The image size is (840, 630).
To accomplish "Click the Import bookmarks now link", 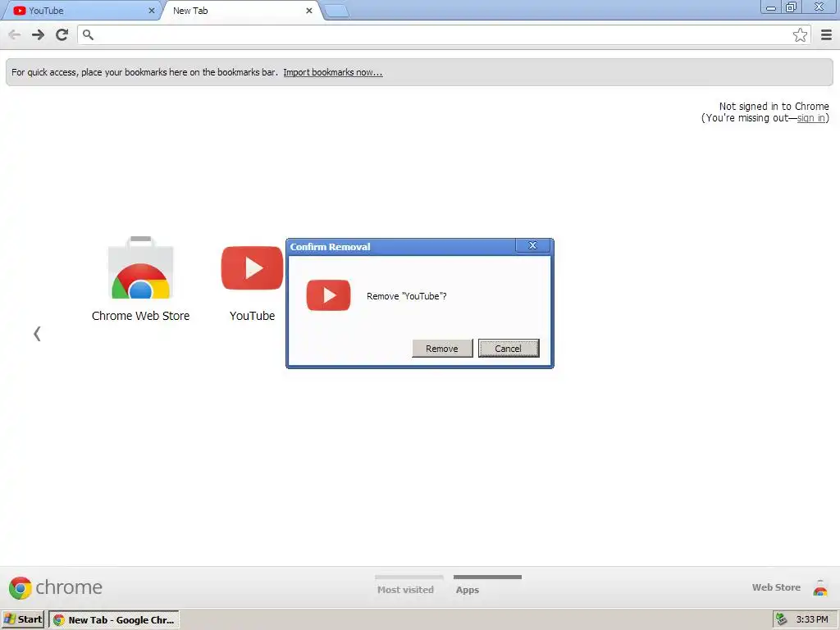I will coord(333,72).
